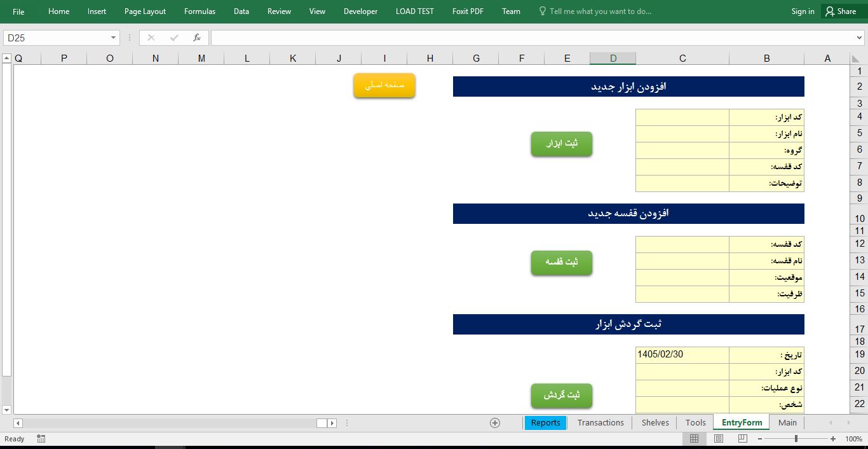Select input cell beside موقعیت: label

(682, 277)
